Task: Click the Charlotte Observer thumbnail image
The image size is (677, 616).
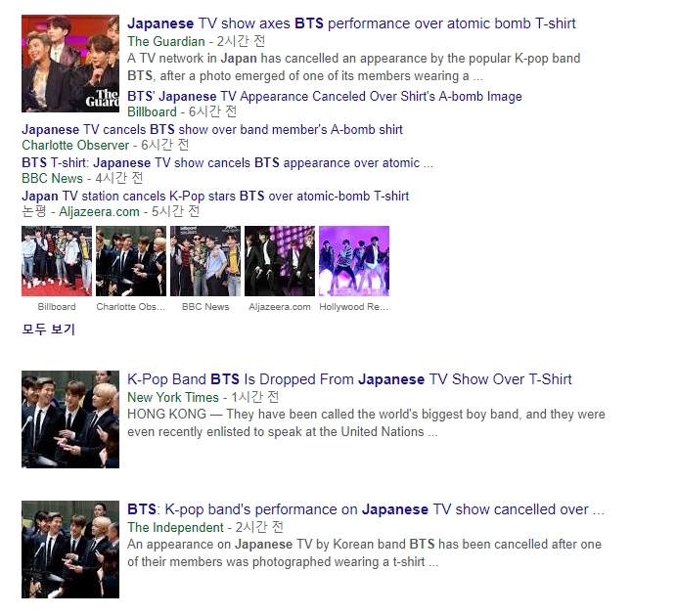Action: click(x=131, y=261)
